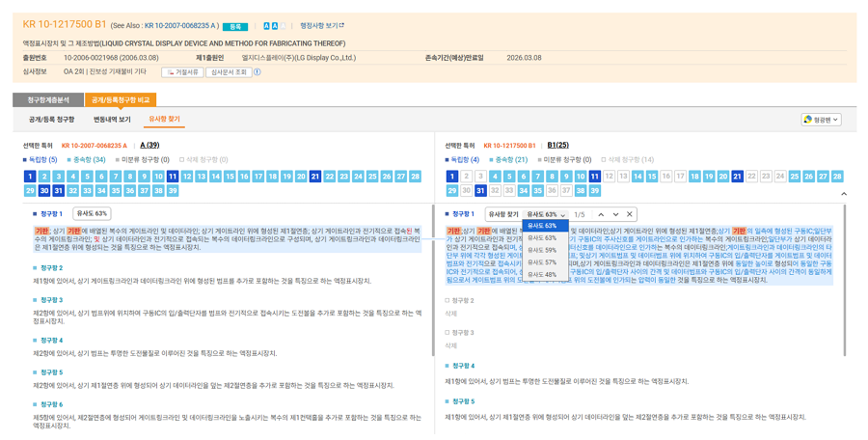Open the 변동내역 보기 sub-tab
Image resolution: width=868 pixels, height=440 pixels.
click(112, 120)
